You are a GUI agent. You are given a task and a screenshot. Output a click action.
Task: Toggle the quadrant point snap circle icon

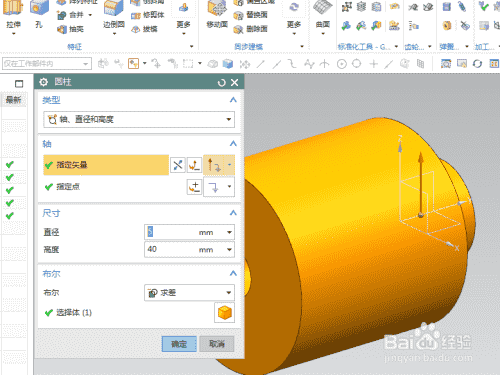(x=357, y=63)
